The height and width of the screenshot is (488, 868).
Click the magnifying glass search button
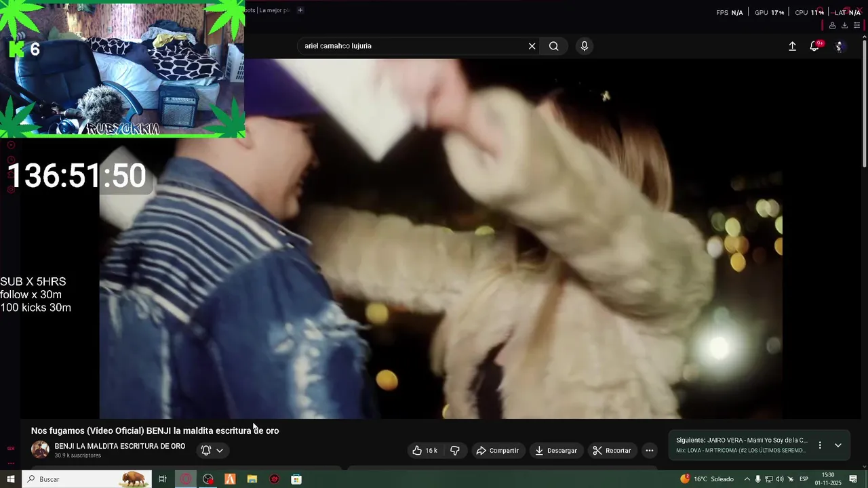(x=554, y=46)
